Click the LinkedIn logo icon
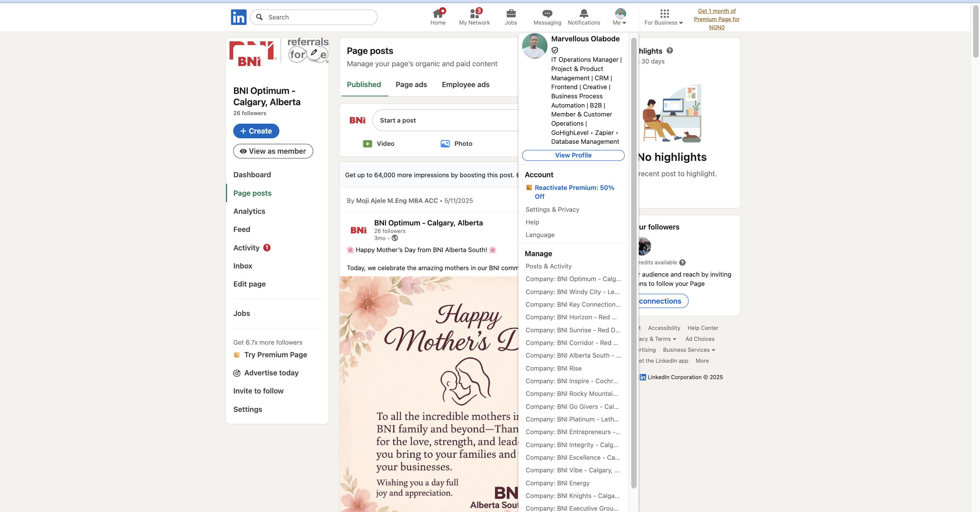980x512 pixels. coord(239,17)
